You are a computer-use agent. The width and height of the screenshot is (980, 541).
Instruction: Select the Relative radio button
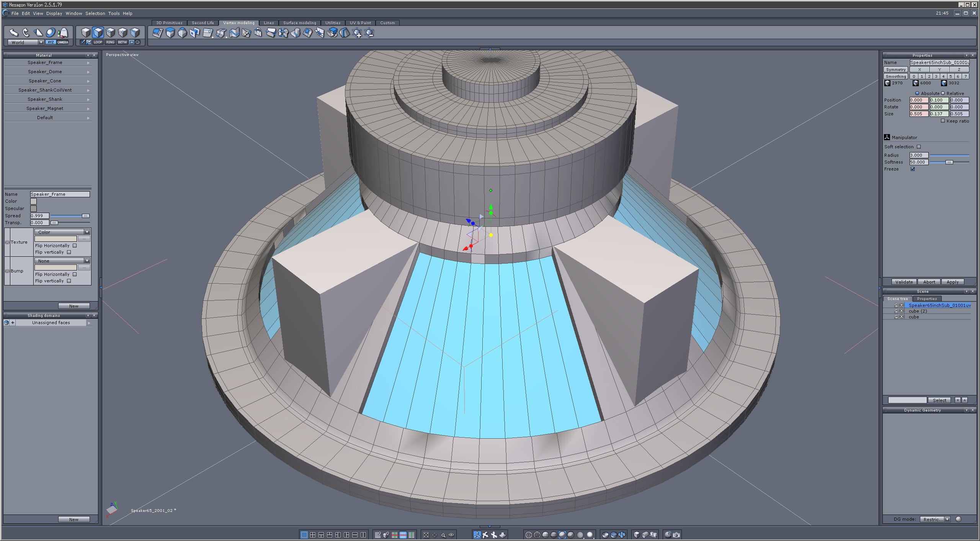(x=943, y=93)
